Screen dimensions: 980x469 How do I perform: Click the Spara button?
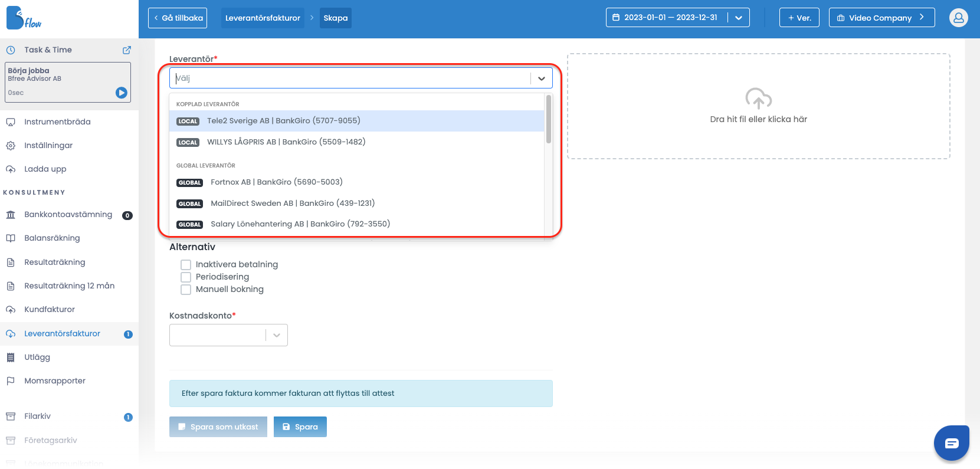click(x=300, y=427)
